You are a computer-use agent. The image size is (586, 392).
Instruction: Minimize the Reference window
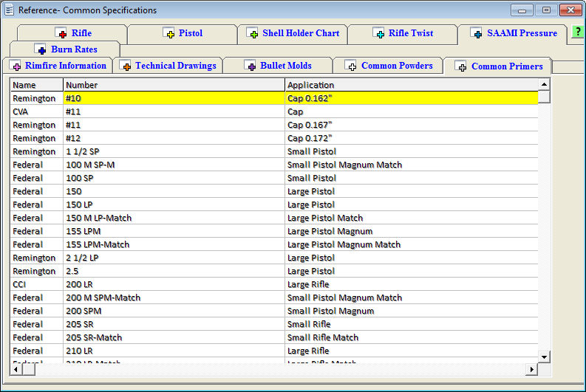(522, 10)
